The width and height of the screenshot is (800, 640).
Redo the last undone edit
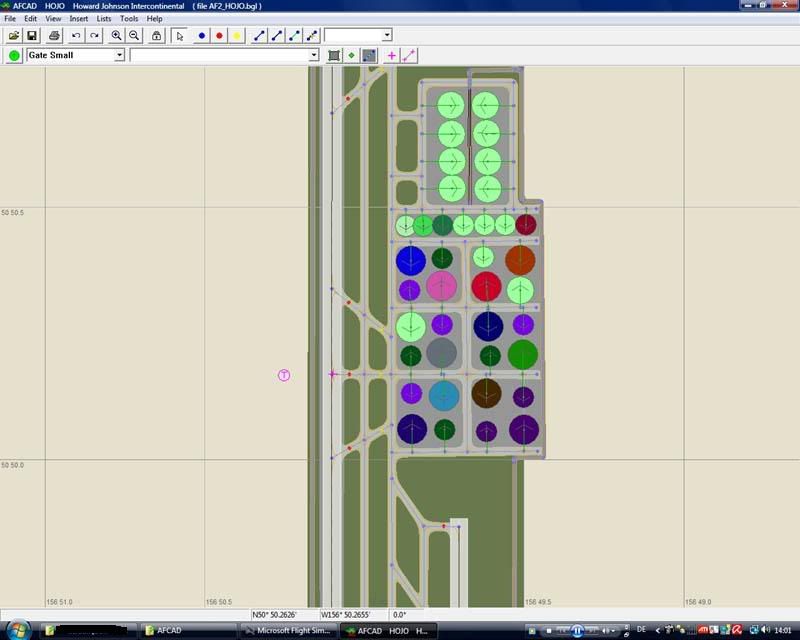(x=94, y=35)
